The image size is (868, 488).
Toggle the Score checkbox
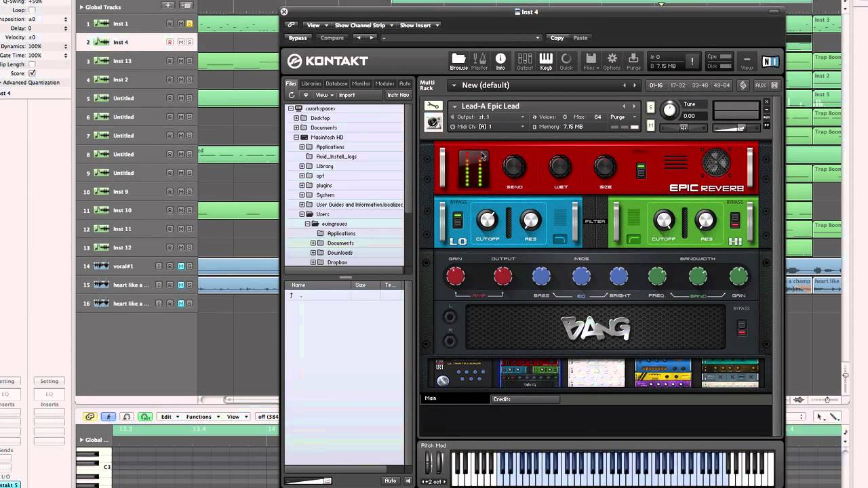[32, 73]
